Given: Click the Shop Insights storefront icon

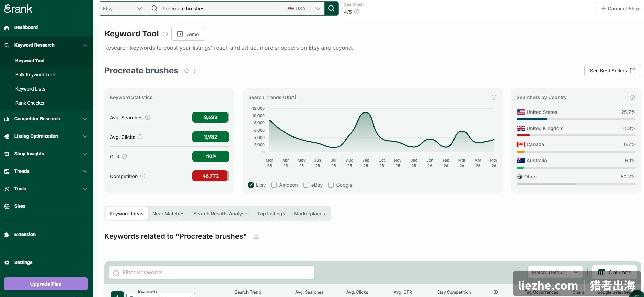Looking at the screenshot, I should pos(7,154).
